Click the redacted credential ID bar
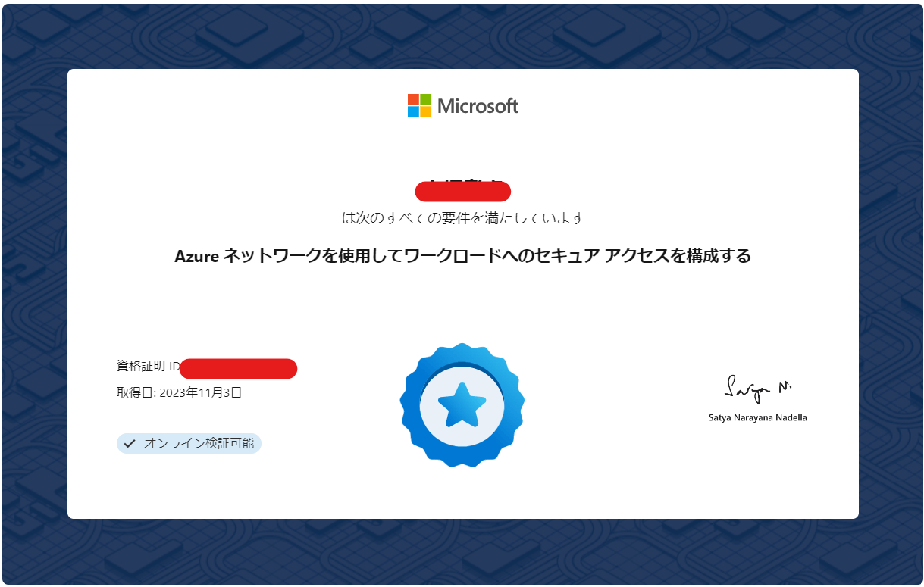Image resolution: width=924 pixels, height=587 pixels. pos(238,369)
